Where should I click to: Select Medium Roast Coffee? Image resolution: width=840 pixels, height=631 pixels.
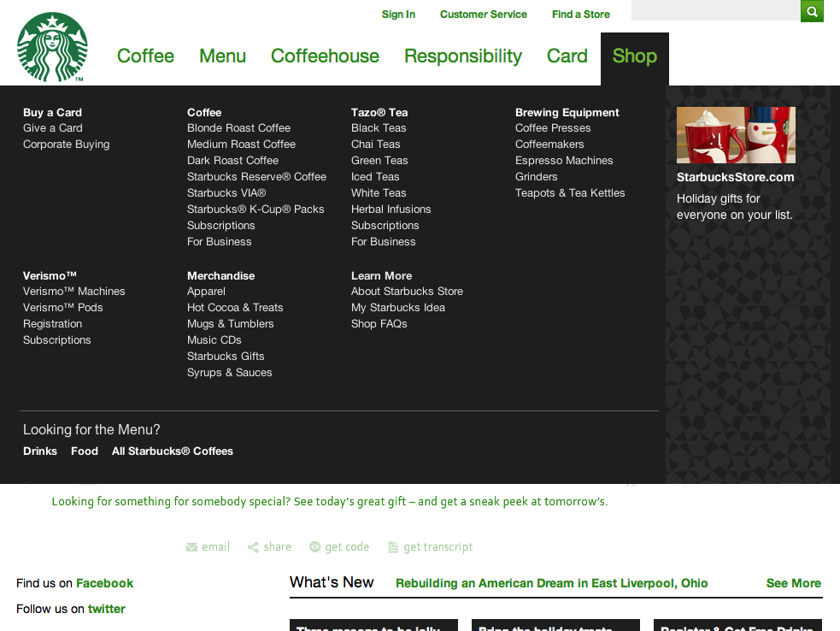[x=241, y=144]
